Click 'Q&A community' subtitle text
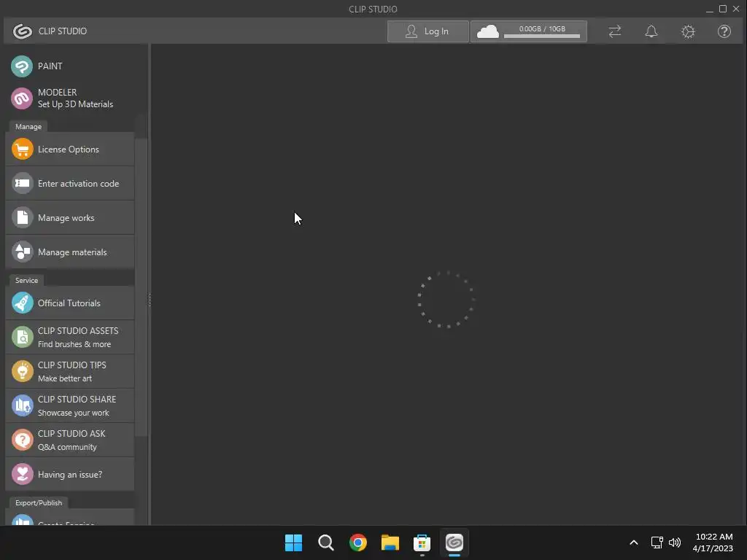 click(x=67, y=447)
